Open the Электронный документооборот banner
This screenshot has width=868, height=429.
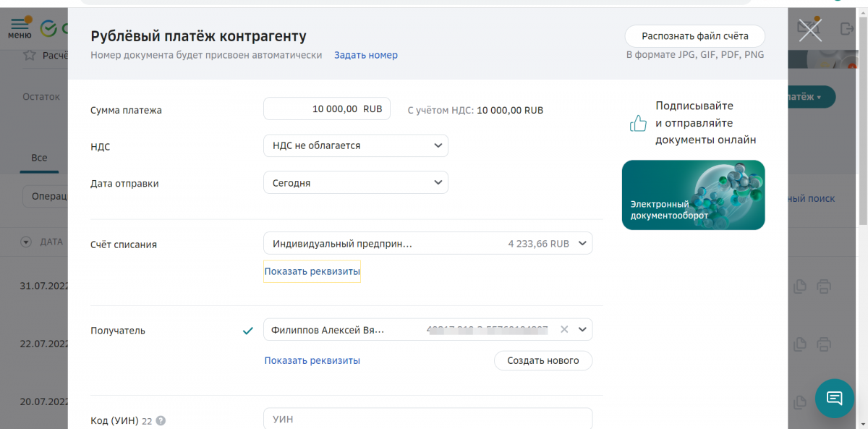coord(693,195)
